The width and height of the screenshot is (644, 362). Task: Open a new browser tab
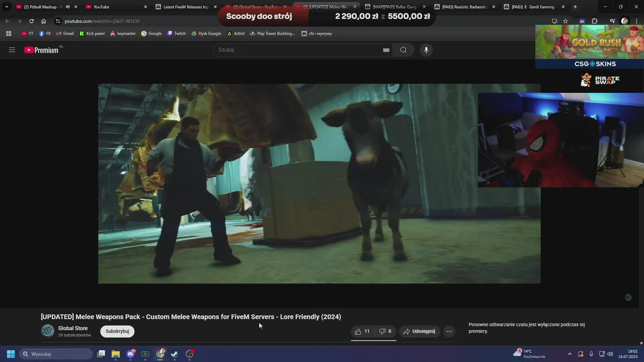(575, 7)
